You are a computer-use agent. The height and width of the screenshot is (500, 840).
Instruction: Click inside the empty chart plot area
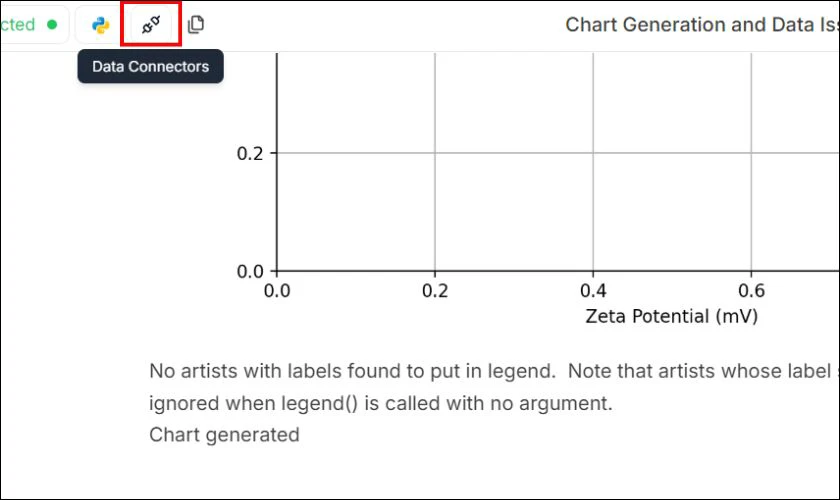[514, 212]
